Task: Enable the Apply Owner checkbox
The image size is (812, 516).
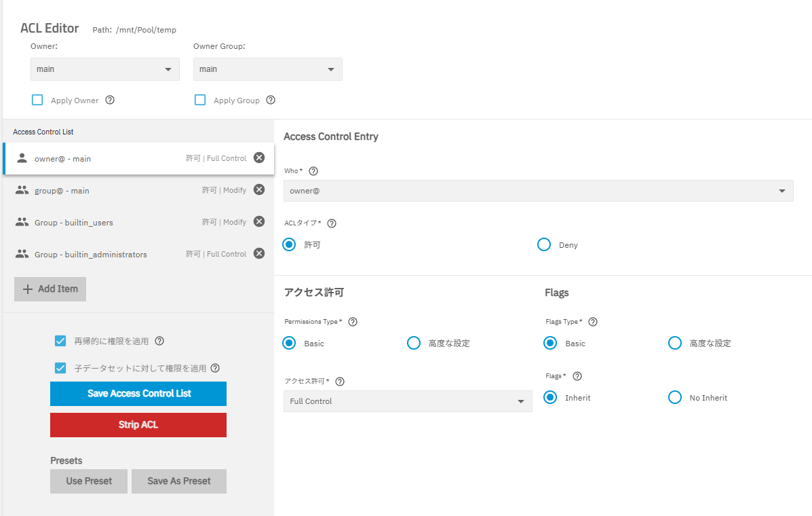Action: 38,100
